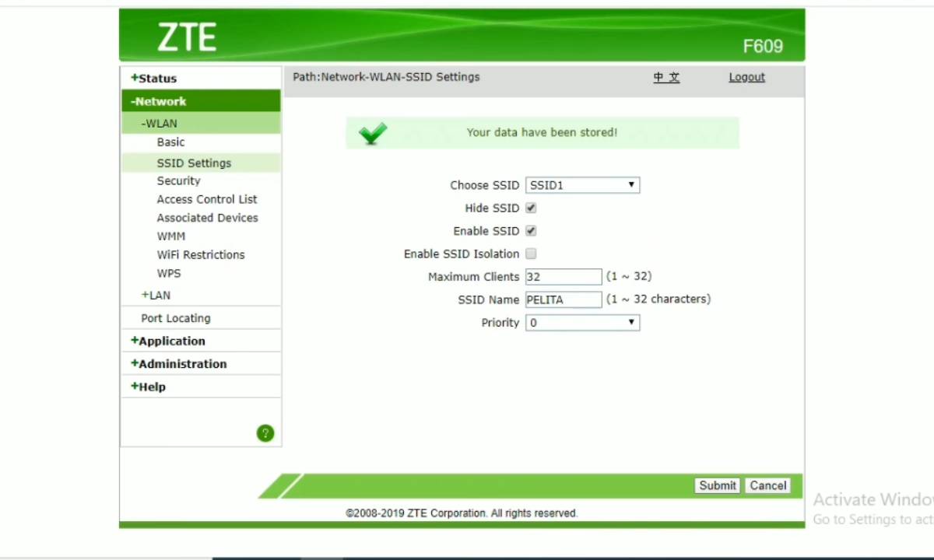Open Port Locating page

coord(176,318)
